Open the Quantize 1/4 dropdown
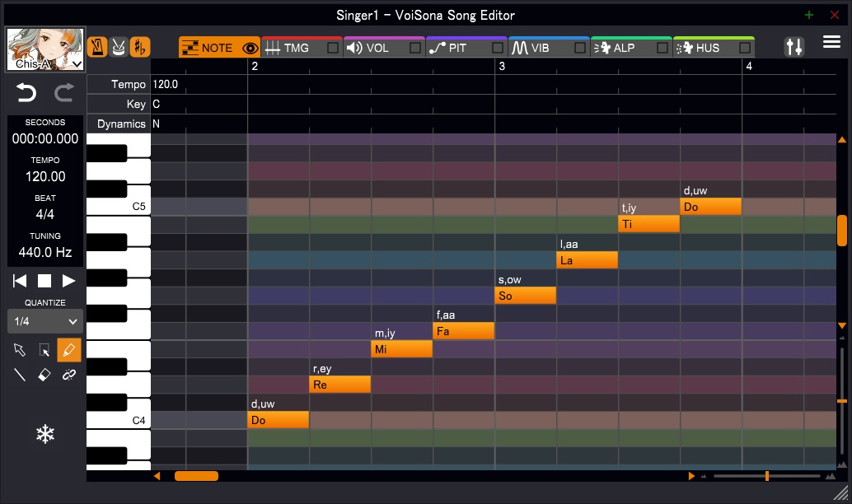 click(45, 321)
